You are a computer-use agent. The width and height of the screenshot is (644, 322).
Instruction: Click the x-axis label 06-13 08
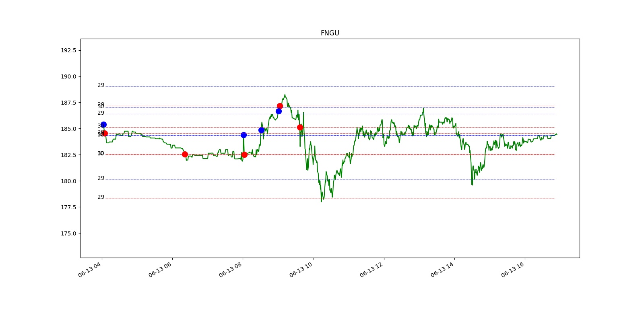click(x=231, y=269)
